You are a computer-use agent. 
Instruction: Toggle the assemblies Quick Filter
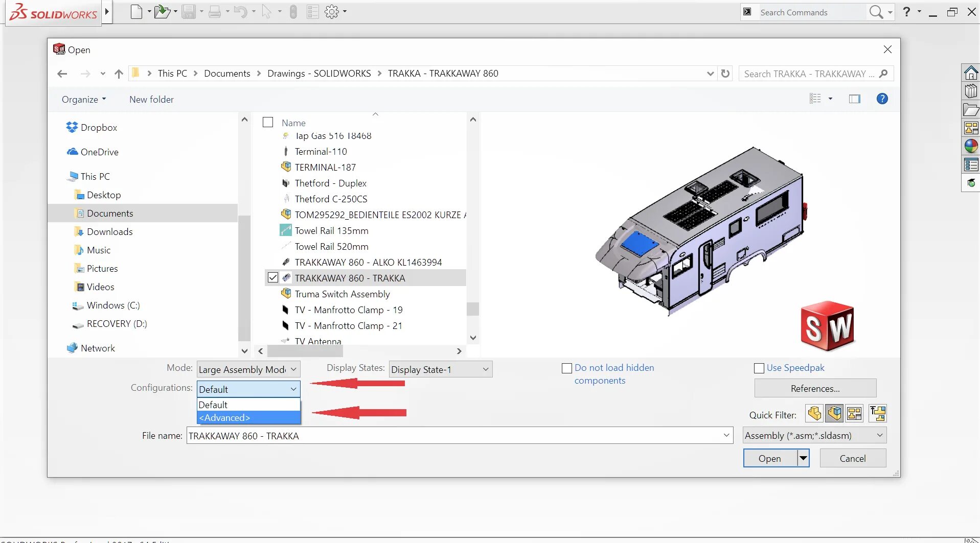pos(835,413)
